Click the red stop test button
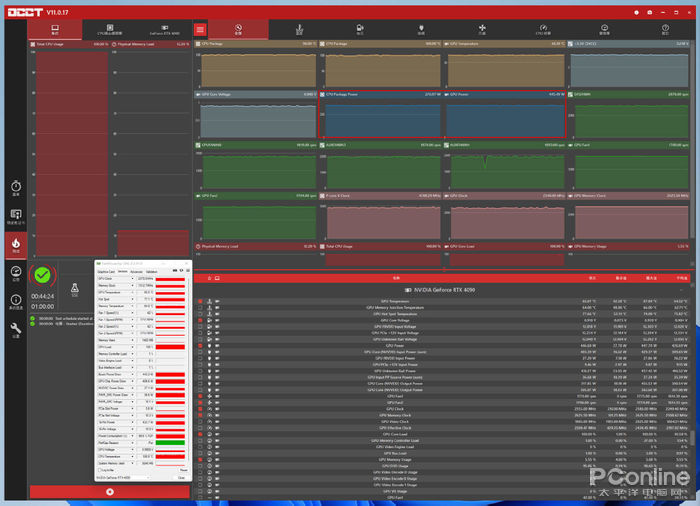Image resolution: width=700 pixels, height=506 pixels. 110,492
